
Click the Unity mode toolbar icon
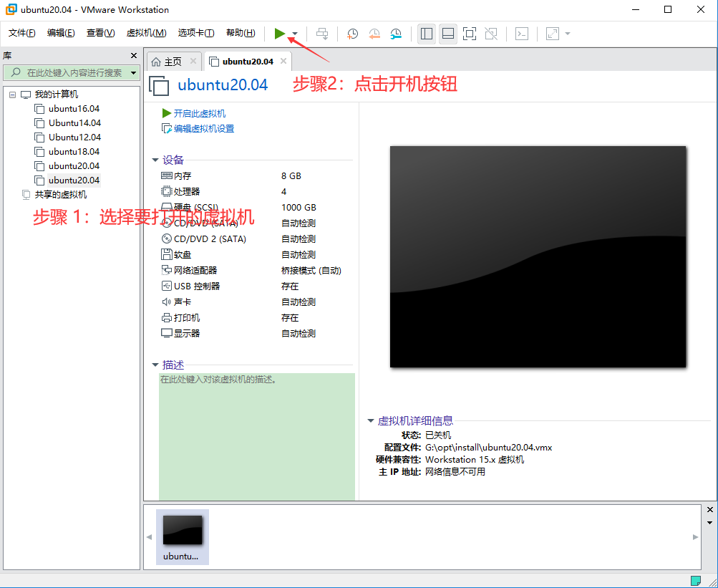[491, 34]
